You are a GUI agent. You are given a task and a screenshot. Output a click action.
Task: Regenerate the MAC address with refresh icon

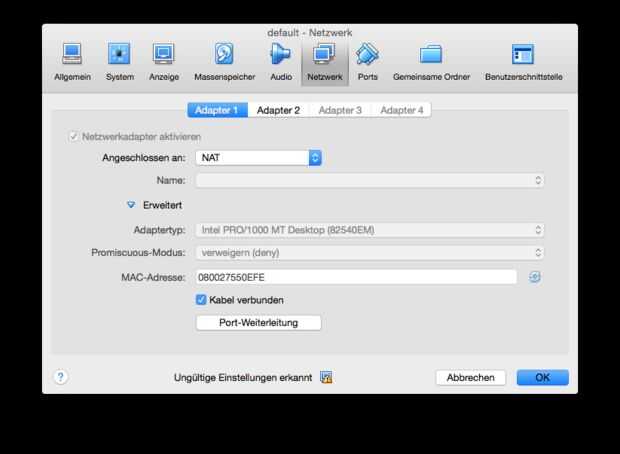click(x=535, y=277)
